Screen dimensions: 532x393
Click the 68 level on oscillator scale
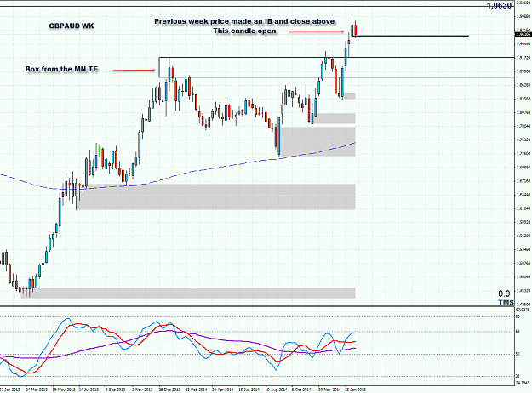click(518, 332)
